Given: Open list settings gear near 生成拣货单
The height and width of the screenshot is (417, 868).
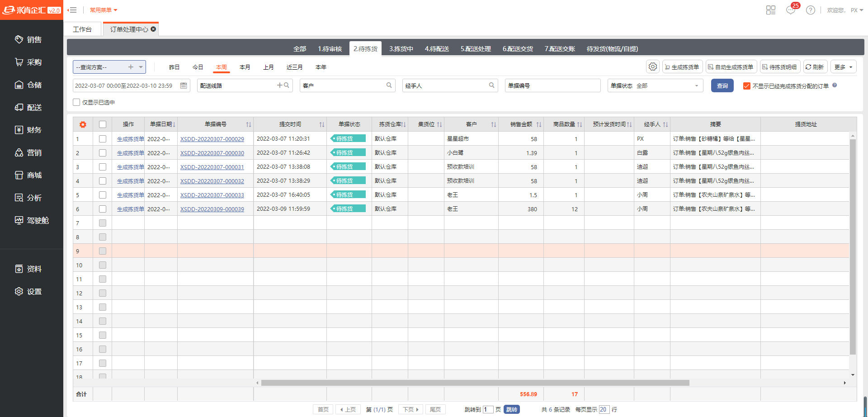Looking at the screenshot, I should [653, 66].
